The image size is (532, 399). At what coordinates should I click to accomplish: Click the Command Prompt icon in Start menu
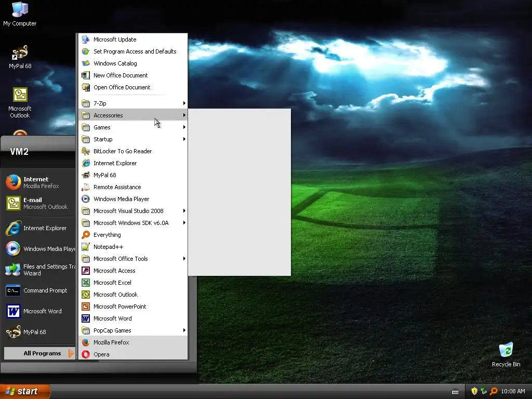click(13, 290)
